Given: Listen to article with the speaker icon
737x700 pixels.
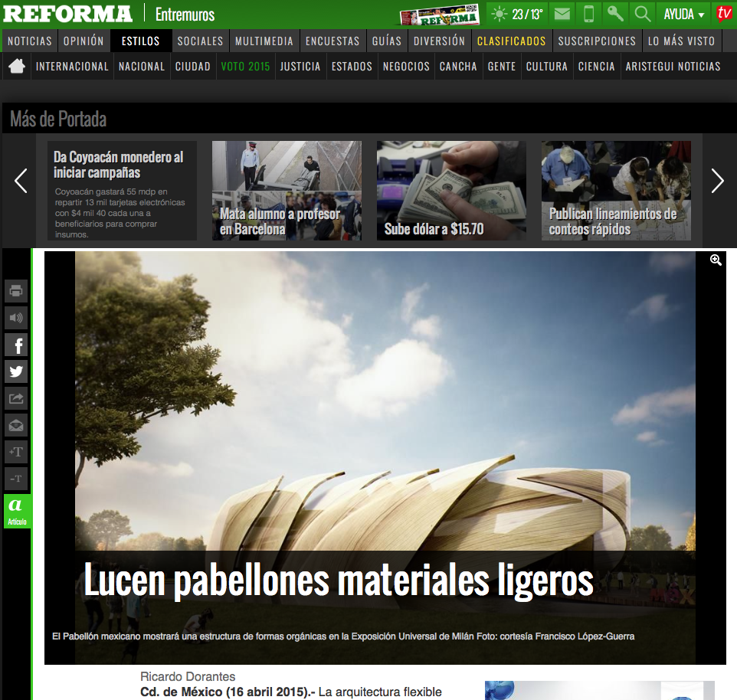Looking at the screenshot, I should click(x=16, y=318).
